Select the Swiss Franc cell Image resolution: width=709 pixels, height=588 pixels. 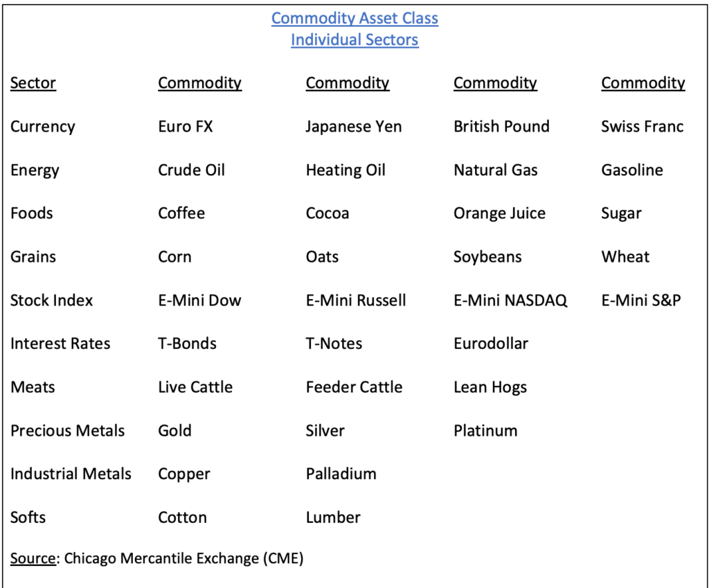pyautogui.click(x=642, y=126)
